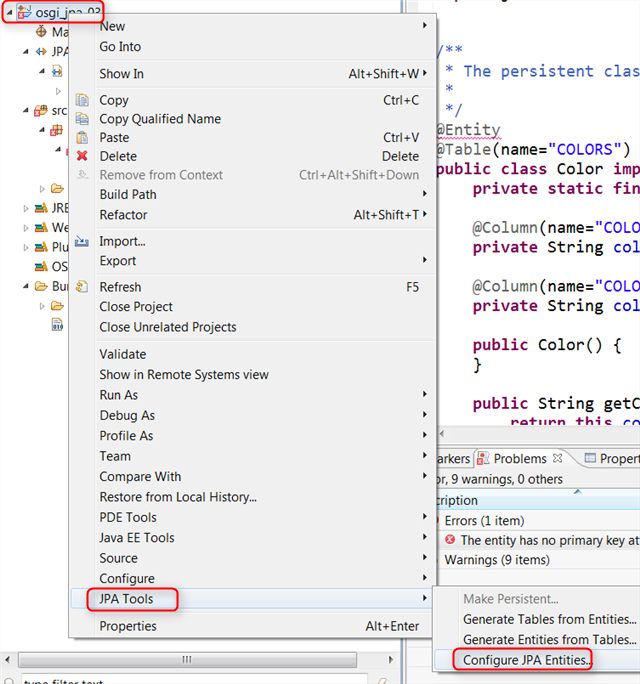Select Configure JPA Entities option
This screenshot has height=684, width=640.
pyautogui.click(x=527, y=660)
